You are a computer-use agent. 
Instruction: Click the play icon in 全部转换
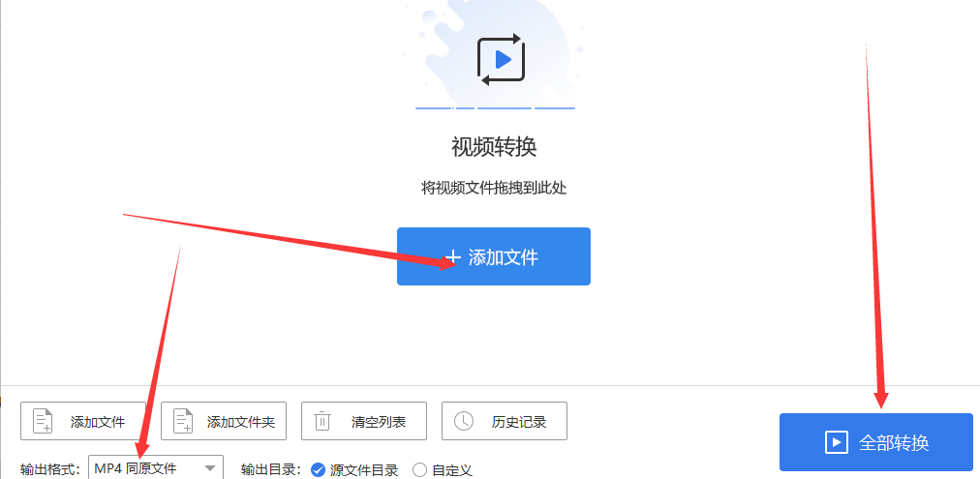837,443
